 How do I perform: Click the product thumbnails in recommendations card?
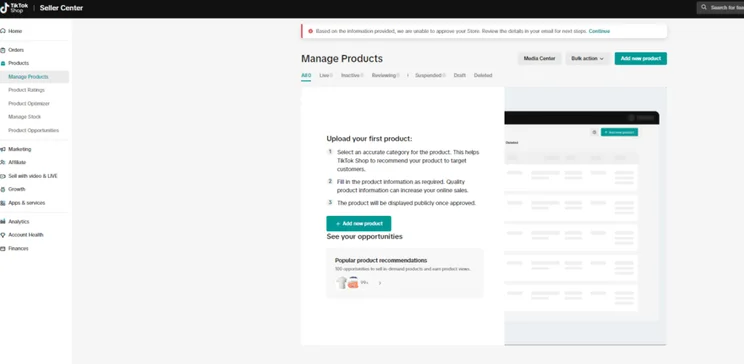pyautogui.click(x=347, y=283)
